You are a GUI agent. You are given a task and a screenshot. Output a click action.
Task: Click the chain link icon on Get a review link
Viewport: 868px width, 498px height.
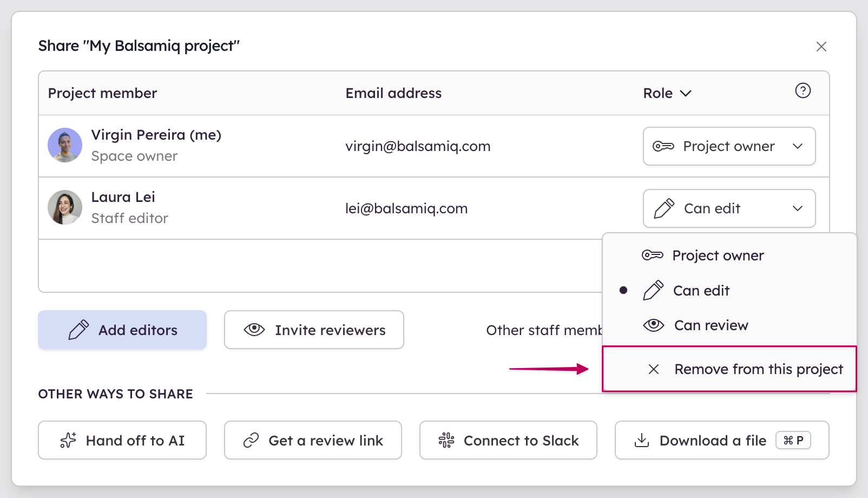[251, 440]
